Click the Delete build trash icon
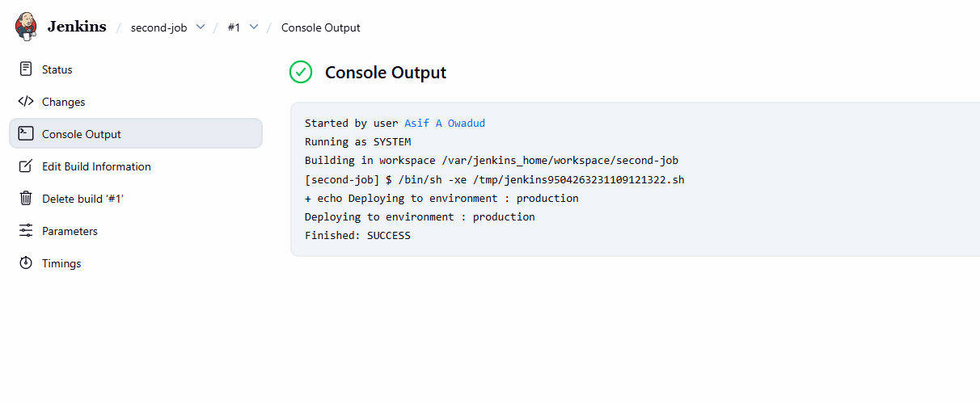This screenshot has width=980, height=403. click(x=26, y=199)
